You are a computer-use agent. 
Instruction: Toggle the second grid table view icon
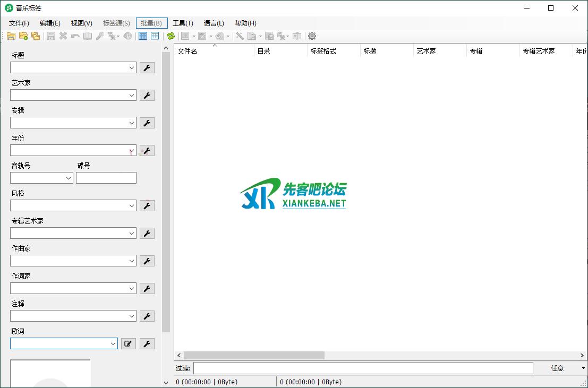(x=155, y=36)
